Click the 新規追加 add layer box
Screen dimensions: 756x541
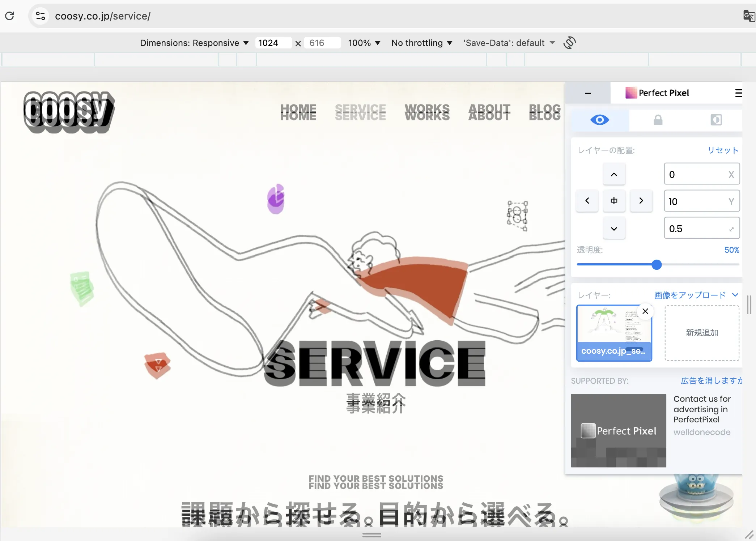tap(702, 333)
